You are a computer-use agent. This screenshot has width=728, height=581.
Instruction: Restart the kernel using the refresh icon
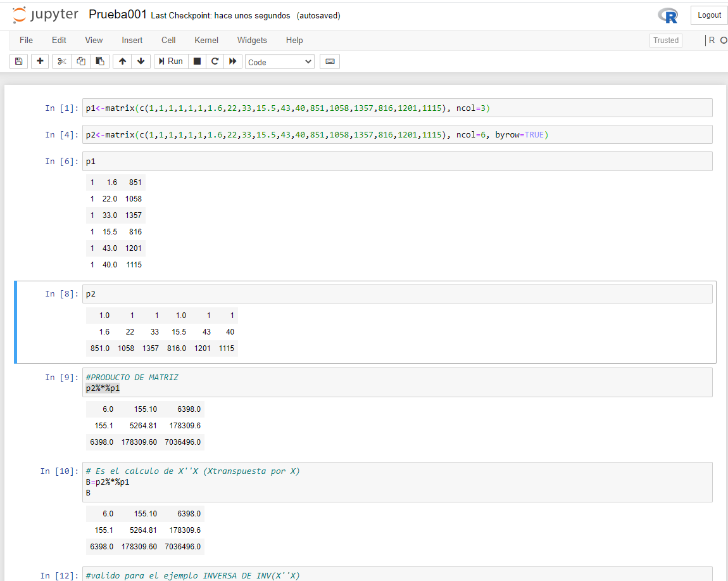[215, 61]
